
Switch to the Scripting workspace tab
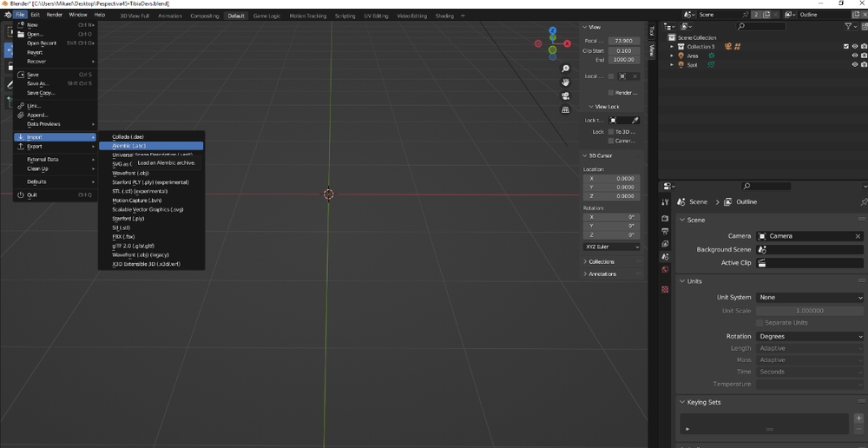click(345, 16)
